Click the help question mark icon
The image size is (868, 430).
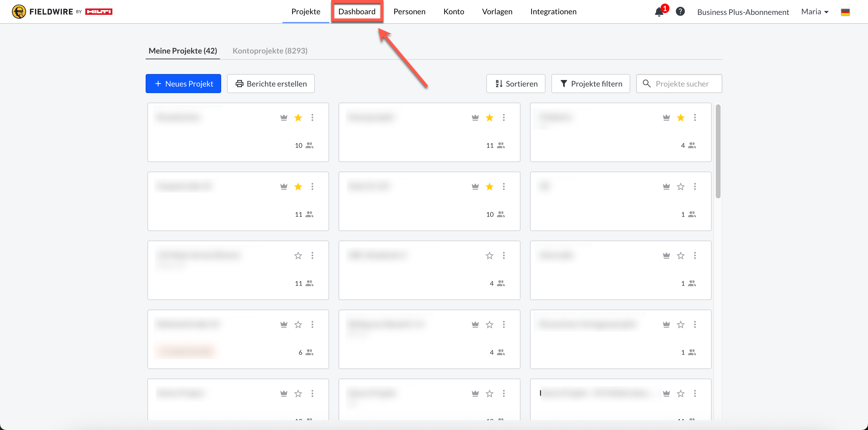[680, 12]
